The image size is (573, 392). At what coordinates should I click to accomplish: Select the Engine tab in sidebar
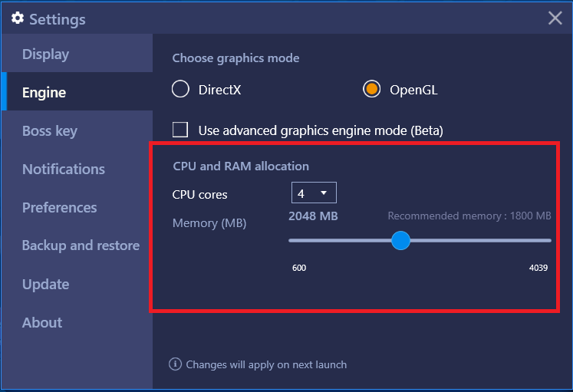(x=77, y=92)
